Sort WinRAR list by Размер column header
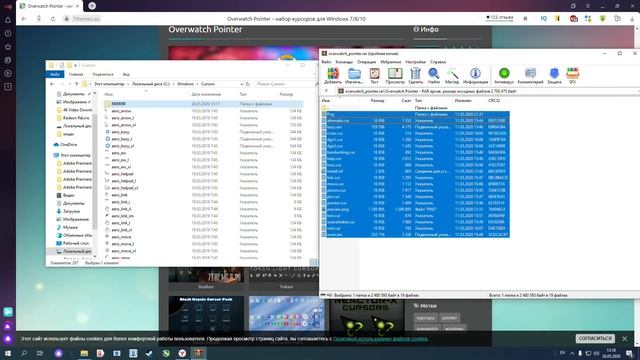 (x=377, y=100)
